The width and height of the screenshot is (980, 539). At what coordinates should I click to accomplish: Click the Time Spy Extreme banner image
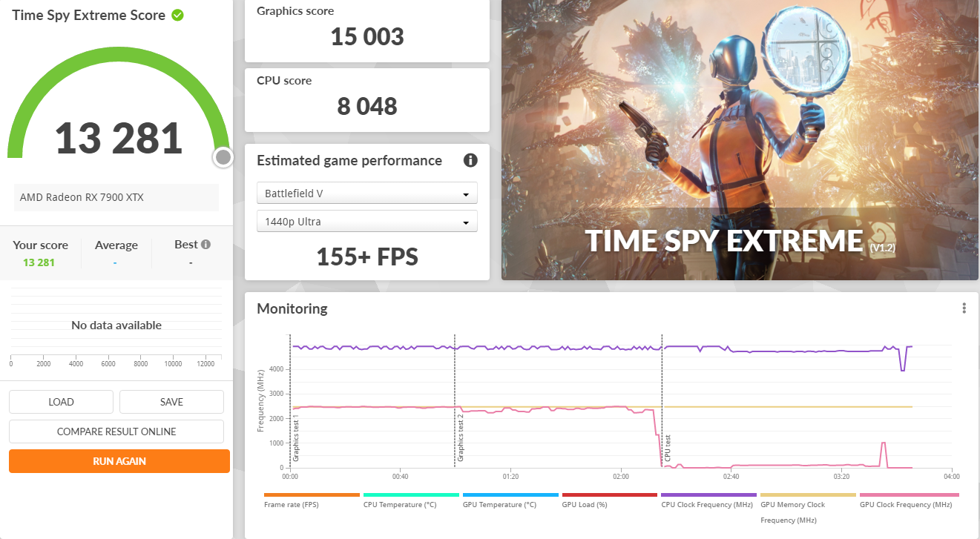point(740,140)
